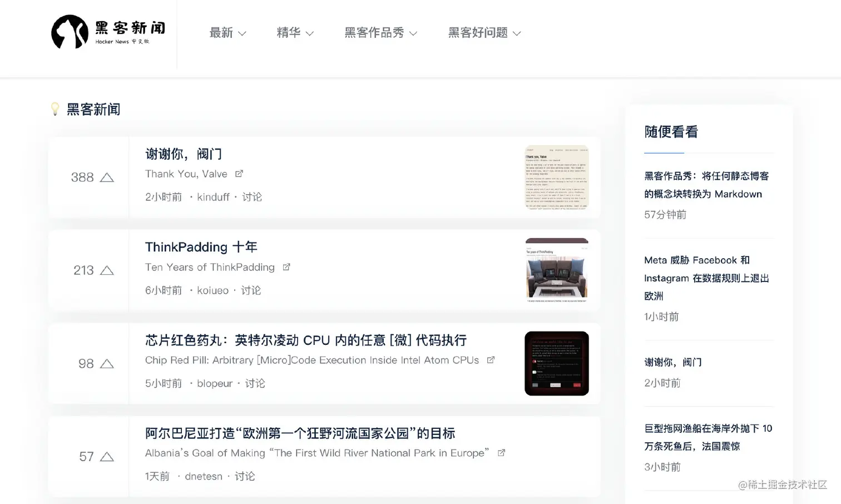This screenshot has width=841, height=504.
Task: Open the 芯片红色药丸 headline
Action: [x=306, y=340]
